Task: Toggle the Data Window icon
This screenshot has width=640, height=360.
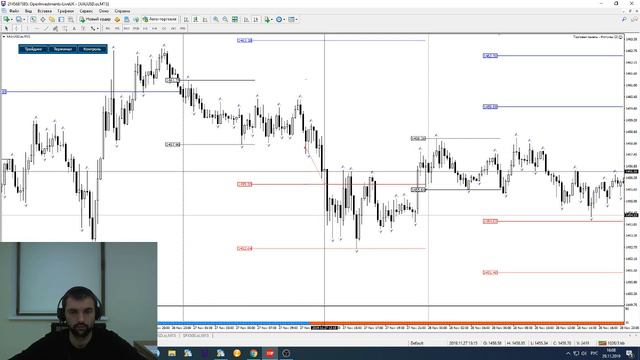Action: (42, 19)
